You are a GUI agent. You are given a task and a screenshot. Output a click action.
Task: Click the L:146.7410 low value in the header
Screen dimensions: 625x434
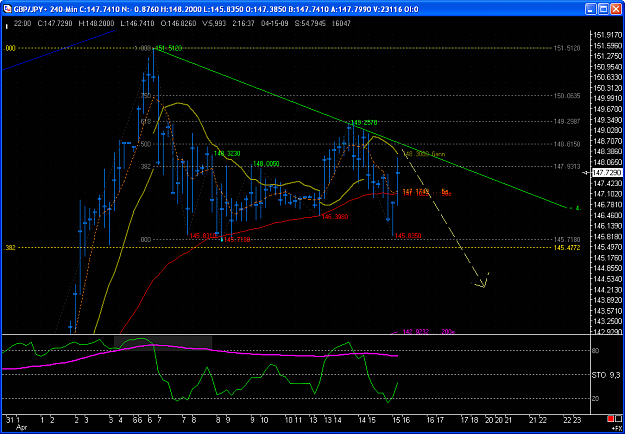pyautogui.click(x=137, y=24)
